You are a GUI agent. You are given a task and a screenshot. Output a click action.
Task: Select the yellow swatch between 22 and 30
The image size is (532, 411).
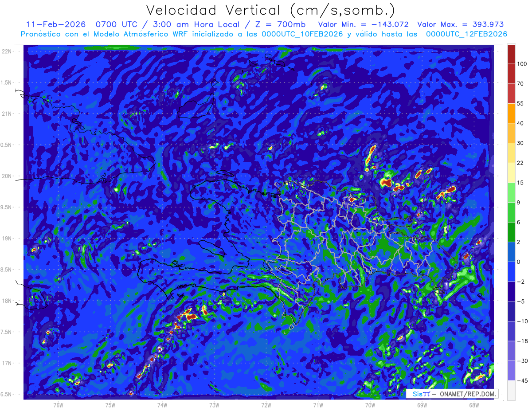pyautogui.click(x=511, y=153)
